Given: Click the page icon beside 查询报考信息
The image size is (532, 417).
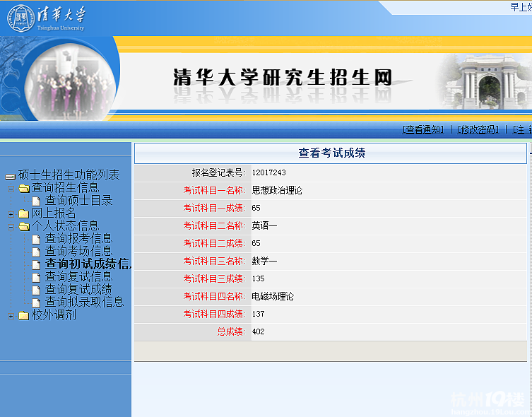Looking at the screenshot, I should point(36,240).
